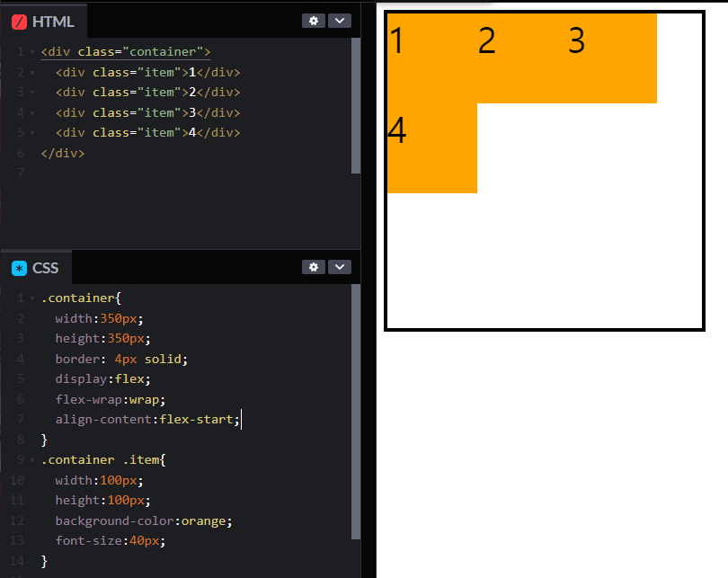Open the CSS panel settings gear
Viewport: 728px width, 578px height.
coord(314,267)
